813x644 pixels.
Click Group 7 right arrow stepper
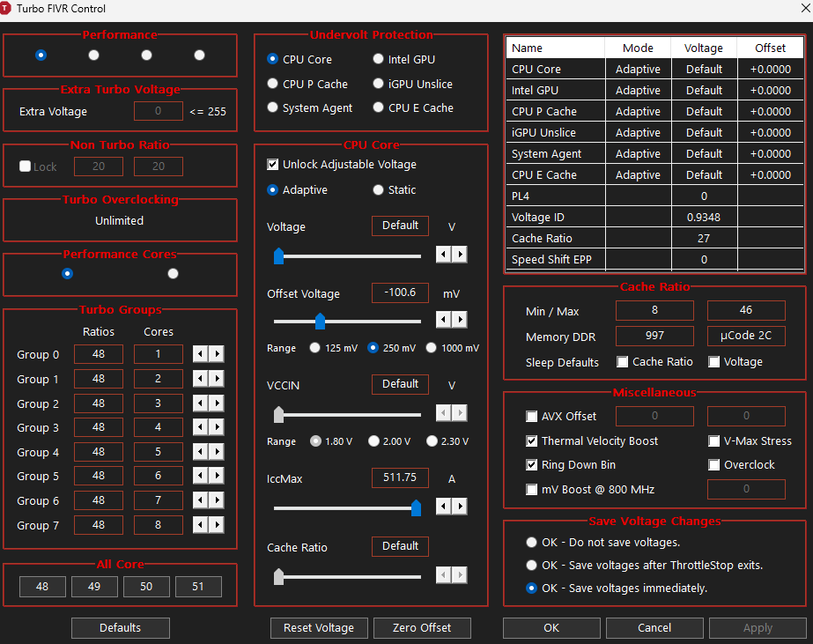click(217, 525)
